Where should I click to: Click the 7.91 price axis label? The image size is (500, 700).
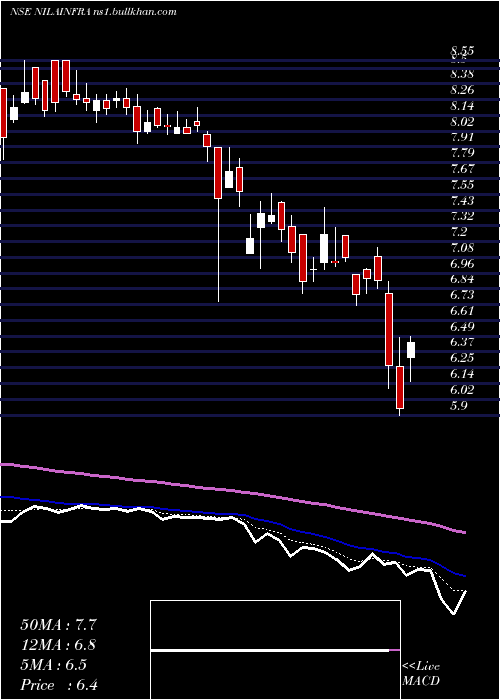tap(462, 137)
